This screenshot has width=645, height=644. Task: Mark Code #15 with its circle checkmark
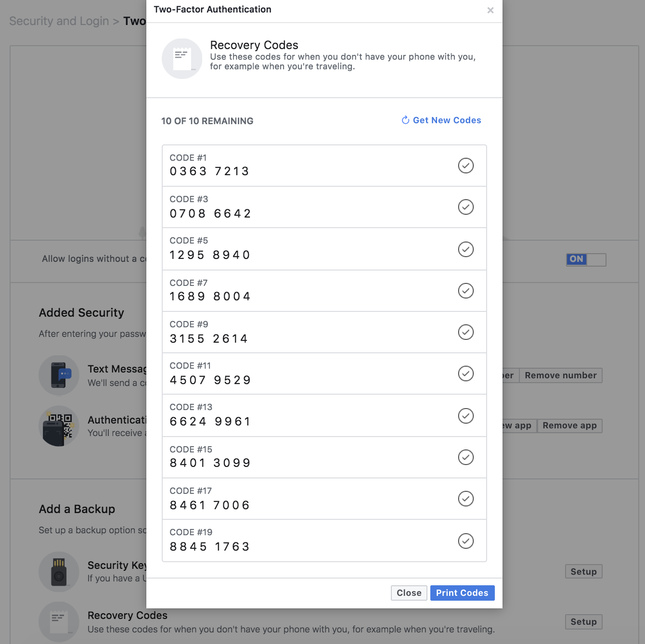[x=465, y=457]
